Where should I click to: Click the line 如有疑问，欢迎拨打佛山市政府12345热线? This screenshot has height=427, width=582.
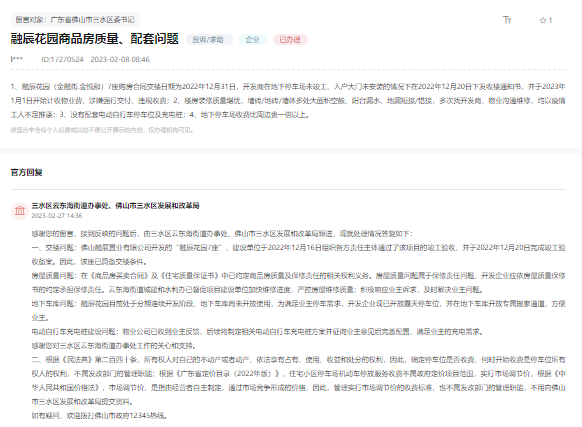(99, 415)
